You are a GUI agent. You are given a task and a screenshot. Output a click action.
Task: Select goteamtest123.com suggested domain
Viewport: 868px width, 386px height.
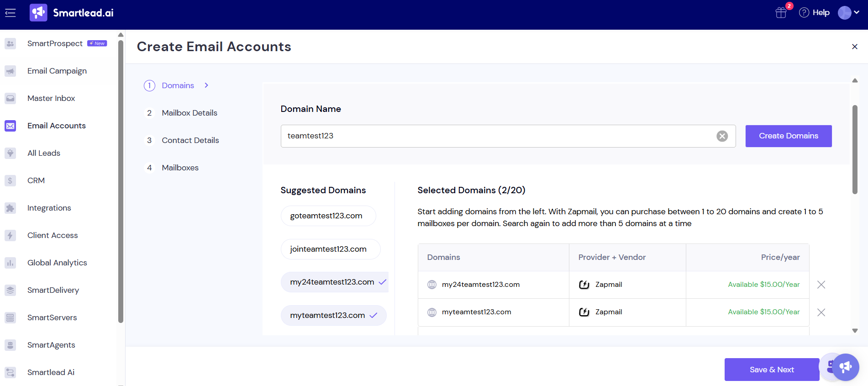click(x=328, y=216)
